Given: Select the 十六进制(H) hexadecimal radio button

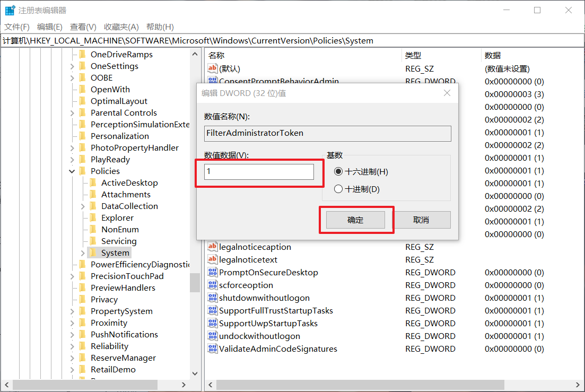Looking at the screenshot, I should pyautogui.click(x=338, y=172).
